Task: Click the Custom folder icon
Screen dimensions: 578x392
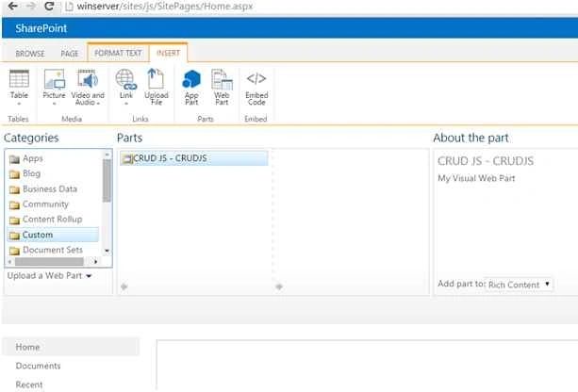Action: pyautogui.click(x=14, y=236)
